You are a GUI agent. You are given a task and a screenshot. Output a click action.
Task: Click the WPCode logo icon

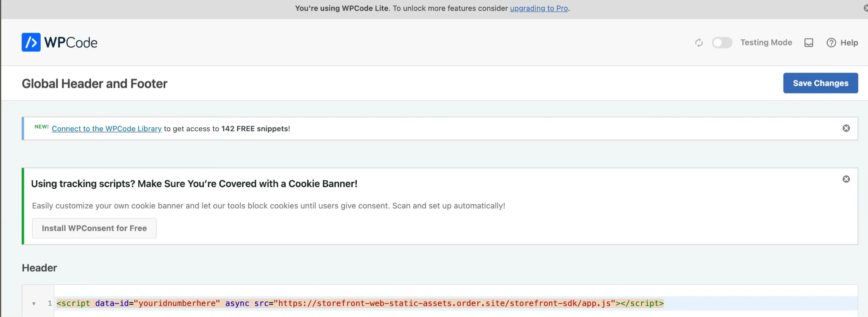coord(30,42)
